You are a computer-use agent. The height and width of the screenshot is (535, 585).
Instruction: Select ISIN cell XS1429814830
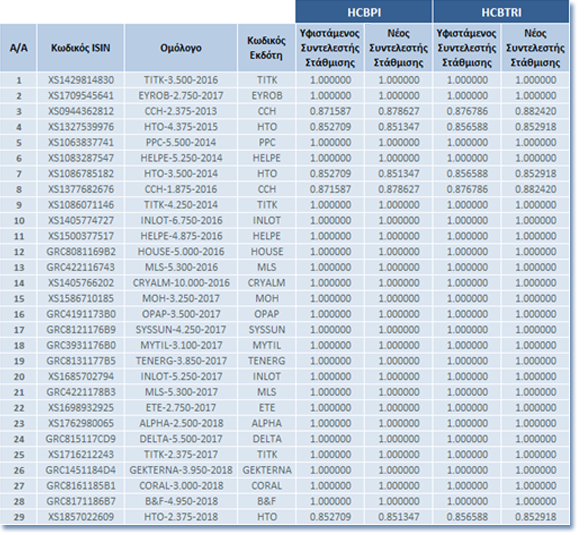click(x=81, y=80)
